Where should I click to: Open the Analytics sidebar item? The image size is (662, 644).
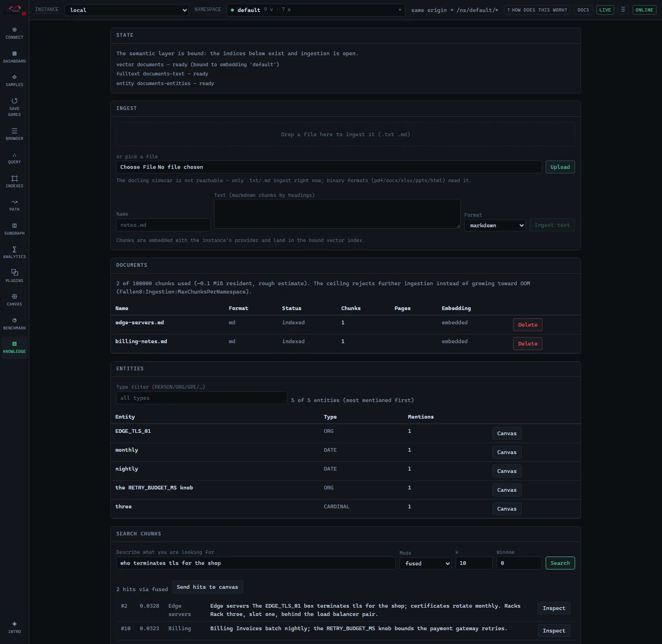pyautogui.click(x=14, y=253)
